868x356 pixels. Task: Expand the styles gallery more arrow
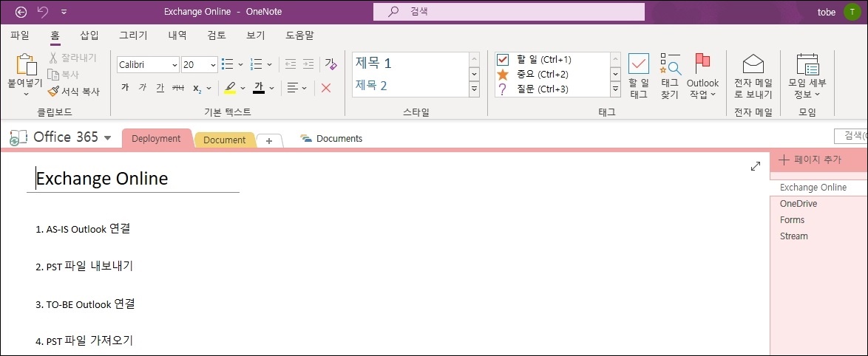[x=475, y=89]
